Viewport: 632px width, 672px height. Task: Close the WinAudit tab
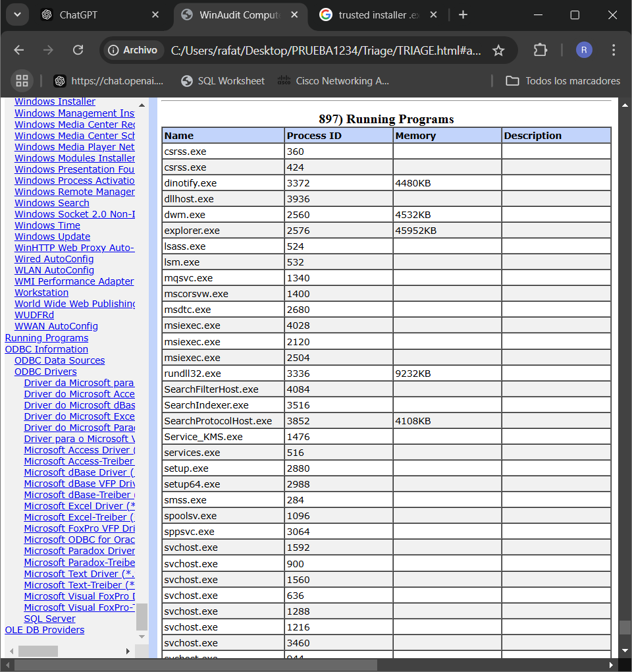(294, 15)
